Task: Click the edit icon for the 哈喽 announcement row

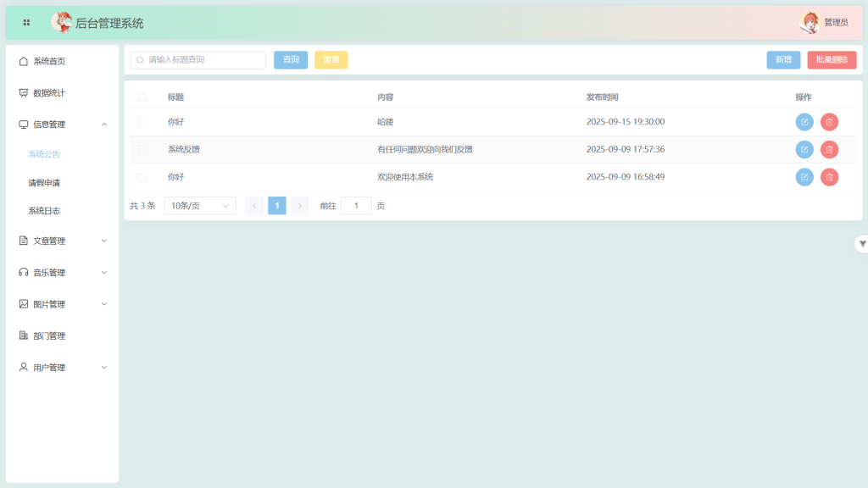Action: pos(804,122)
